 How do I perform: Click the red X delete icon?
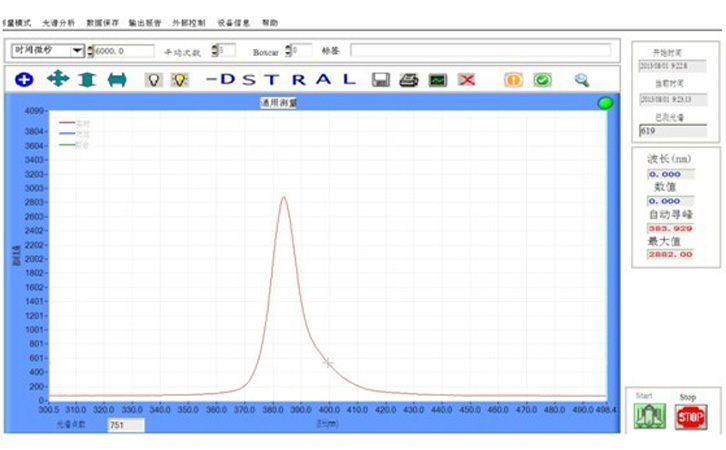pyautogui.click(x=466, y=80)
